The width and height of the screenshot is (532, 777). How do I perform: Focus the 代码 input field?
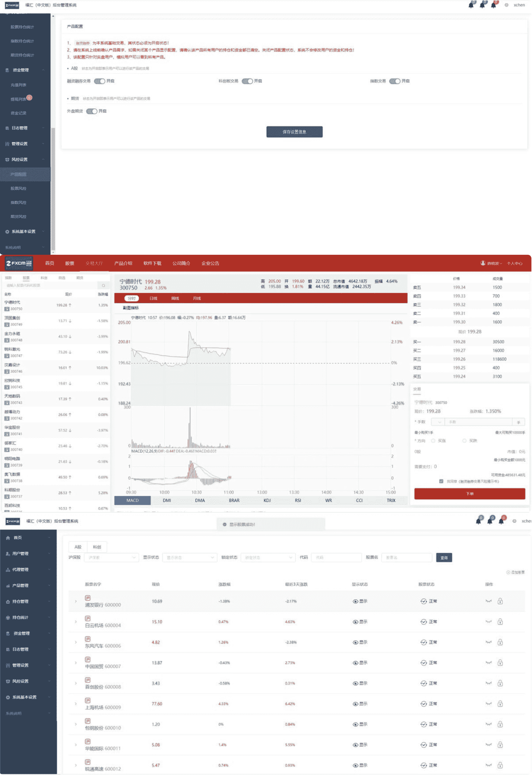pyautogui.click(x=336, y=558)
